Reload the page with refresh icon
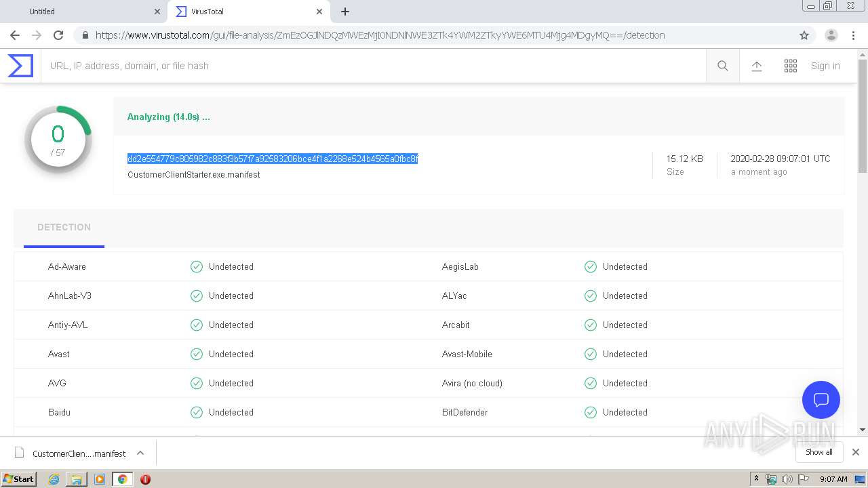 tap(58, 35)
